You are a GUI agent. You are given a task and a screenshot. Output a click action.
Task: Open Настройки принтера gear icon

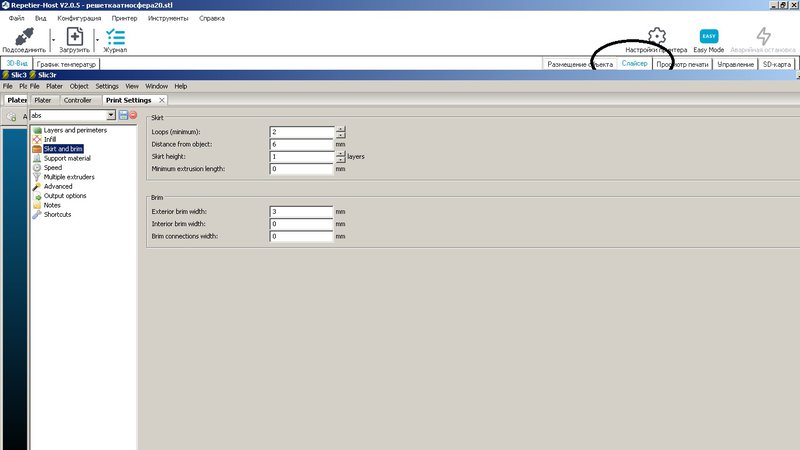[x=656, y=36]
